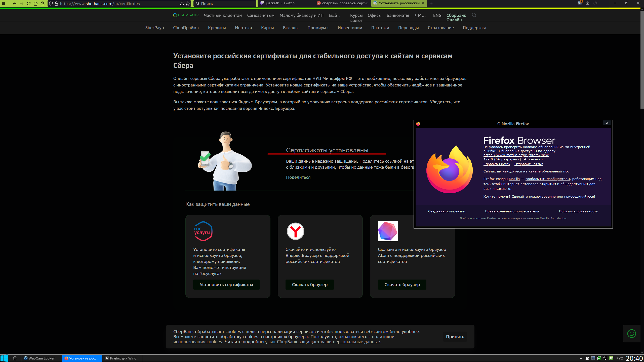The image size is (644, 362).
Task: Click the Yandex Browser logo icon
Action: (x=296, y=231)
